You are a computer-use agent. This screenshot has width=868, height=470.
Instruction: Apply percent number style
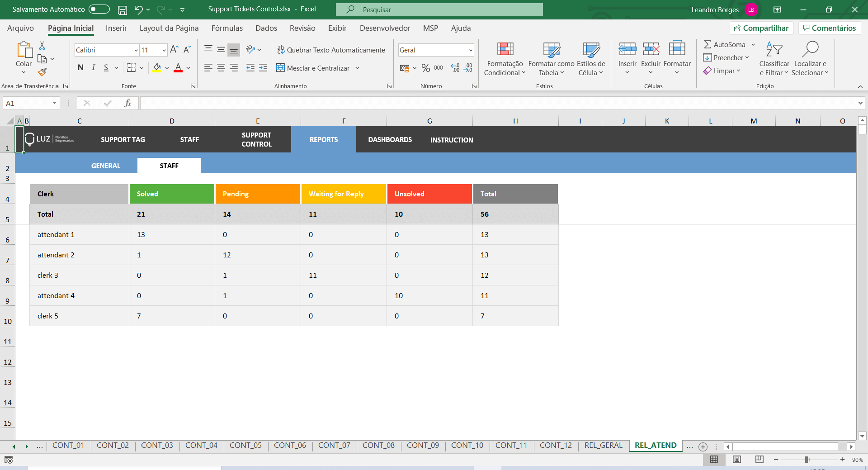pos(425,68)
